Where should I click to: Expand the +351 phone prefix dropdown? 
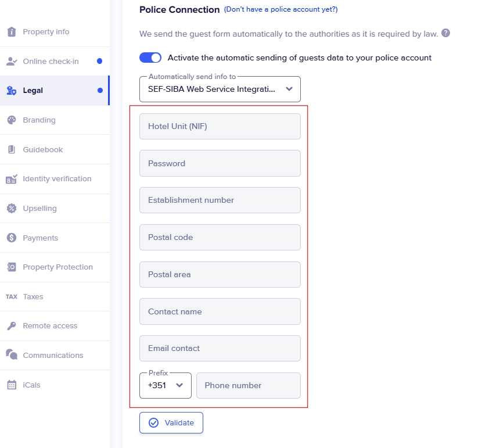(x=166, y=385)
